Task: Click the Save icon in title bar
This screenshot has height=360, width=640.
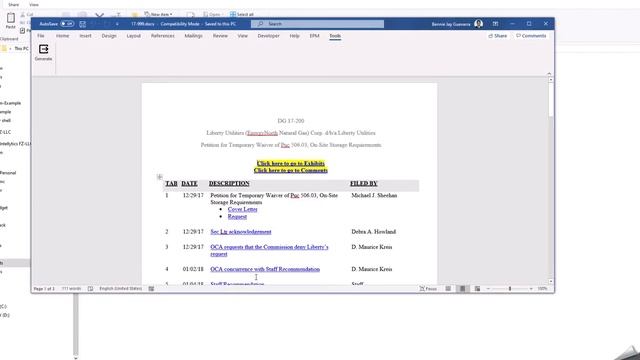Action: click(x=82, y=24)
